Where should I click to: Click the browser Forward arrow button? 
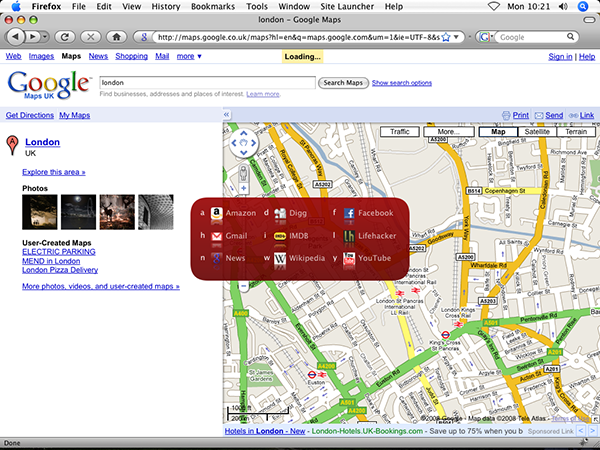(33, 37)
